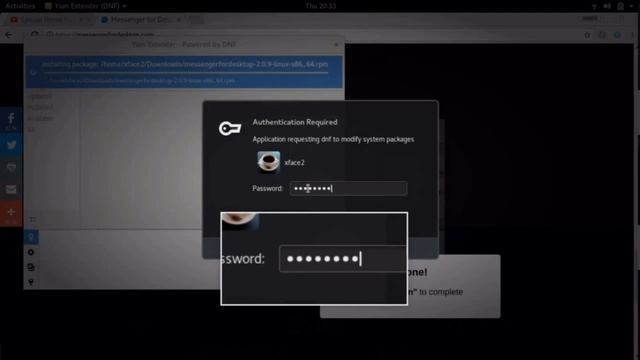Screen dimensions: 640x360
Task: Open the Yum Extender (DNF) app menu
Action: (85, 6)
